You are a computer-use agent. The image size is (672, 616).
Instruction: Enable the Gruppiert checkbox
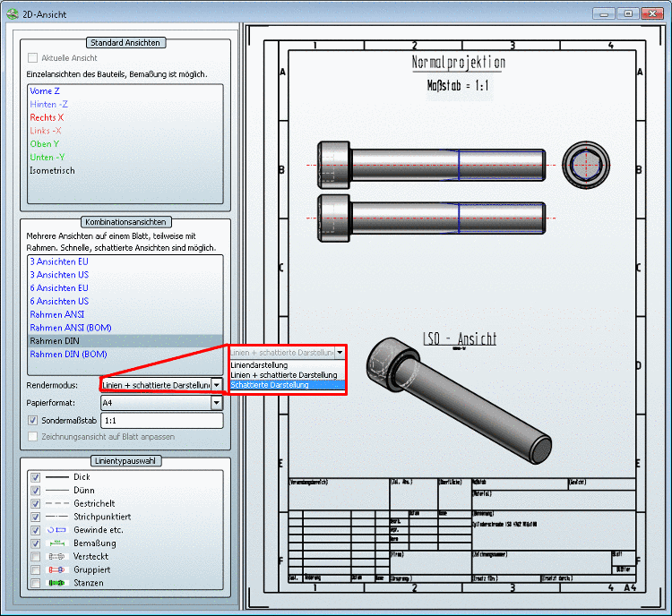point(36,569)
